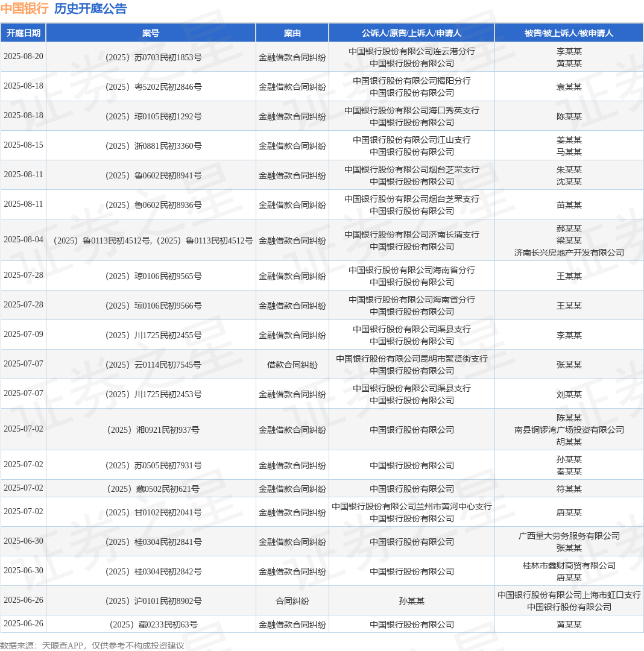
Task: Click plaintiff 中国银行股份有限公司兰州市黄河中心支行
Action: 411,506
